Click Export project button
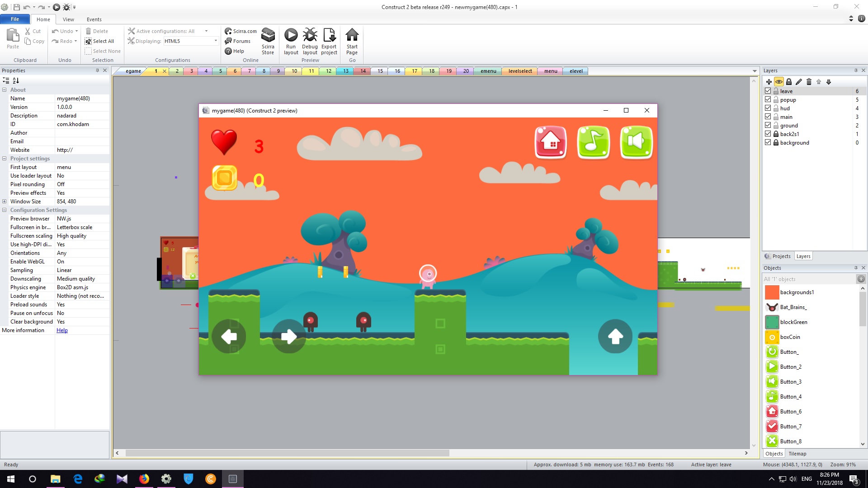 (329, 42)
